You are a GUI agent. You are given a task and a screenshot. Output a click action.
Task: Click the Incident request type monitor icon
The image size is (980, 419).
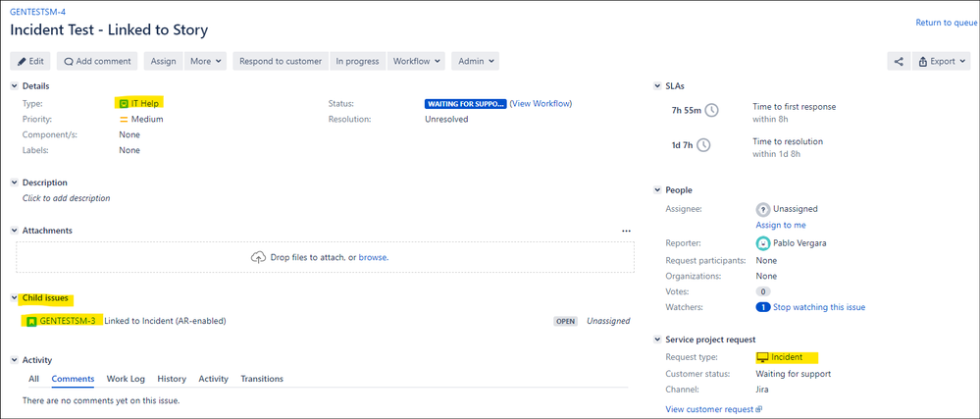(x=762, y=358)
